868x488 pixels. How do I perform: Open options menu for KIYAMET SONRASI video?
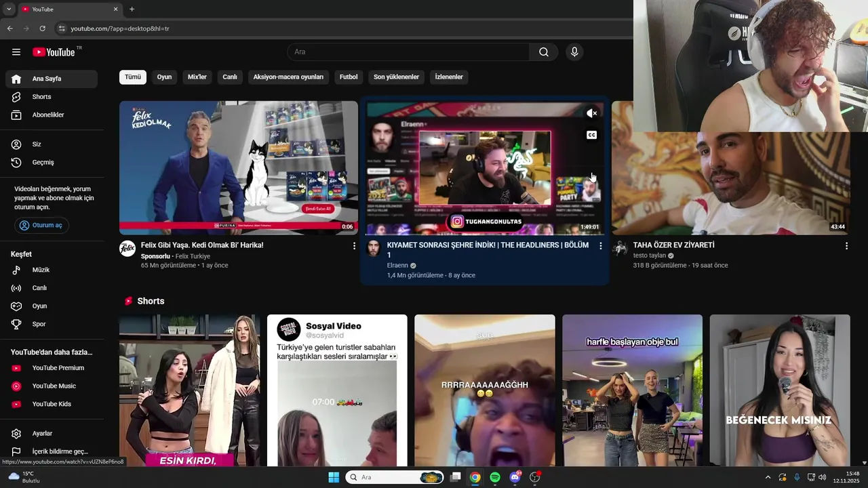pos(600,246)
